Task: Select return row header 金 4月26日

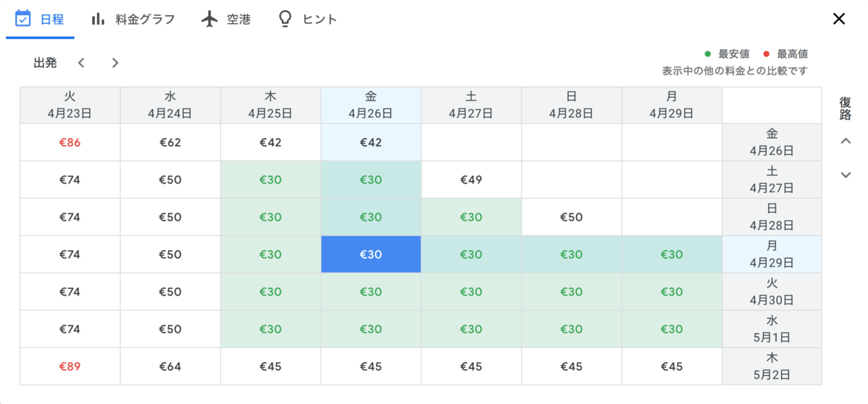Action: tap(772, 142)
